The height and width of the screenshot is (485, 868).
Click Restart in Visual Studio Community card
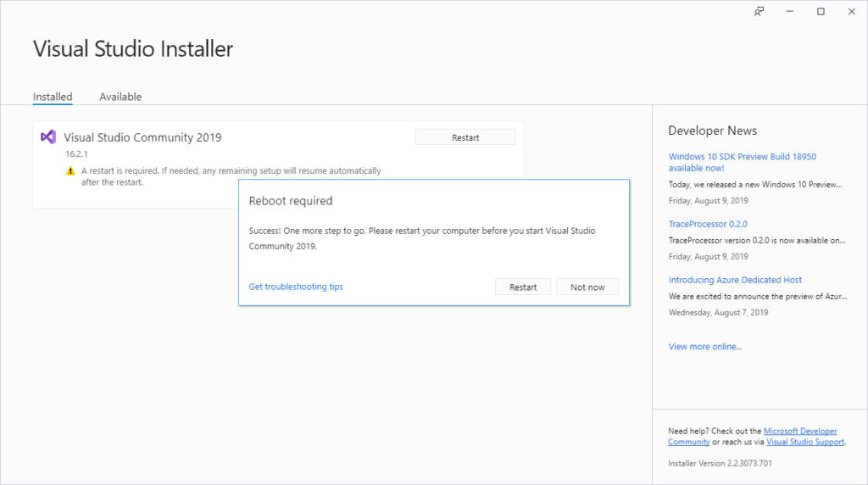pyautogui.click(x=465, y=137)
